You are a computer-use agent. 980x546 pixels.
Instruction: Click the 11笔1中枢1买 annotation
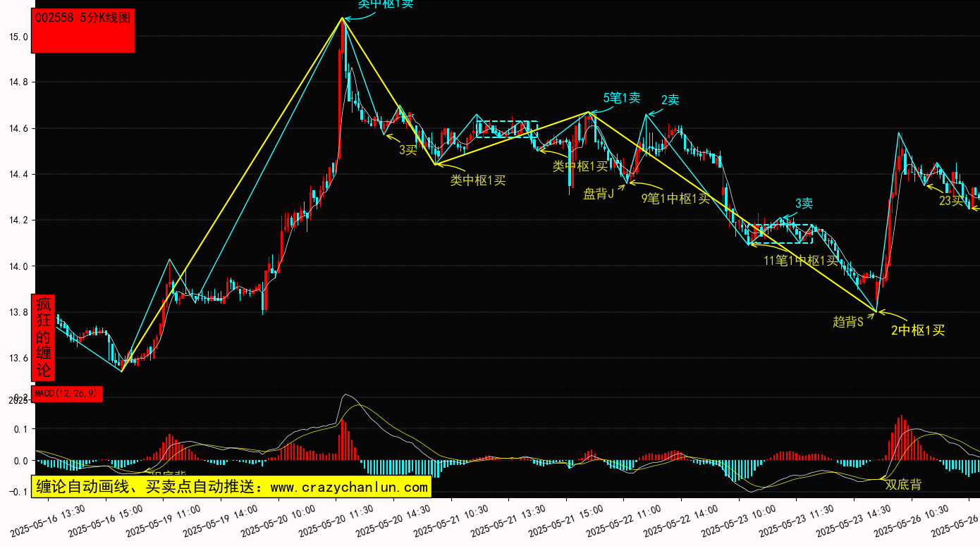802,261
